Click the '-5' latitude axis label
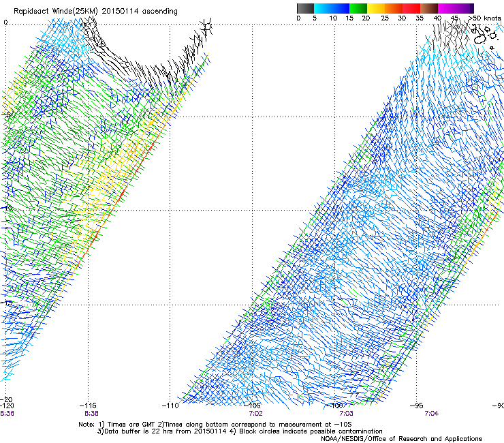The image size is (504, 443). [x=7, y=115]
